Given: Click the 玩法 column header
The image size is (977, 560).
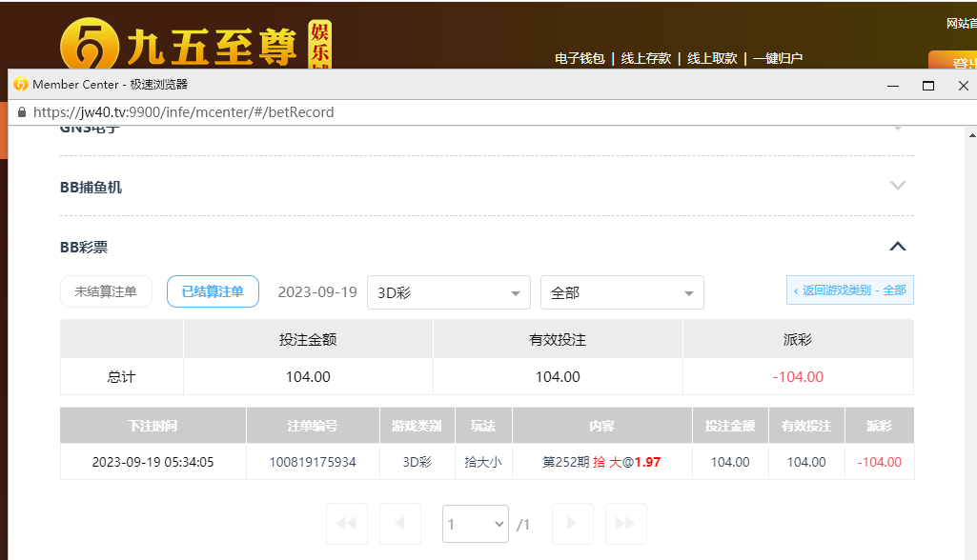Looking at the screenshot, I should (483, 426).
